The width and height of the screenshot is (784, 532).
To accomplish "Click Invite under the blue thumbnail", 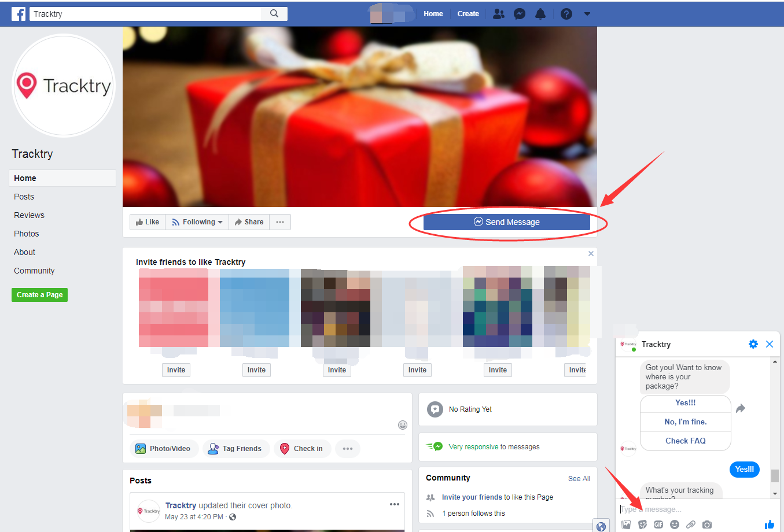I will click(x=256, y=370).
